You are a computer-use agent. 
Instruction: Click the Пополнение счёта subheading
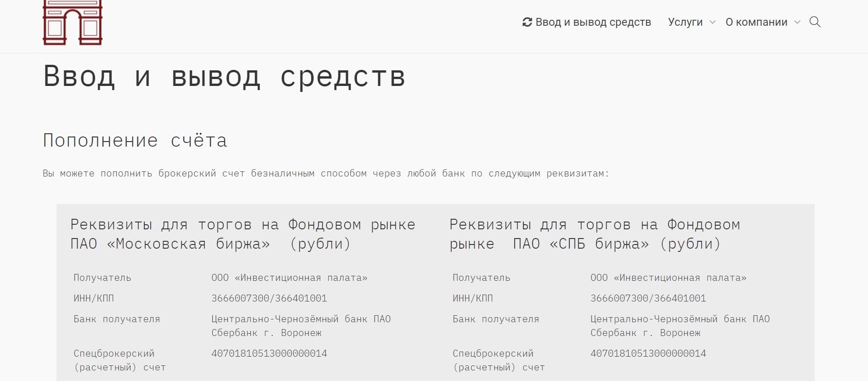click(135, 140)
